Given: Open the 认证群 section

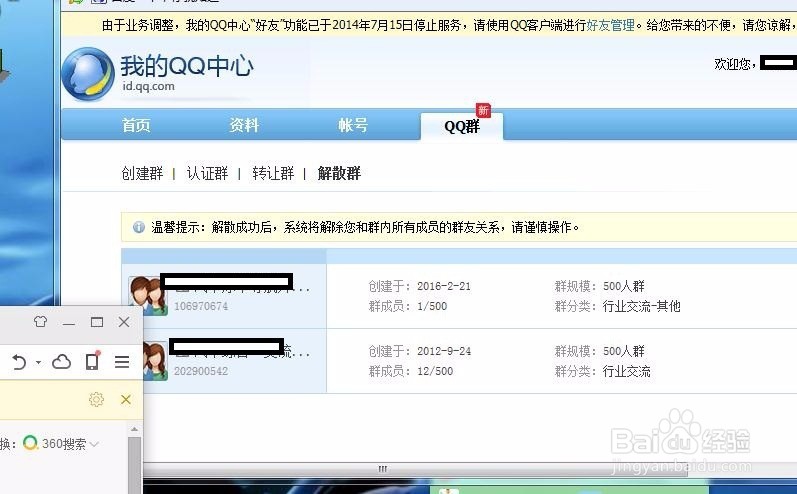Looking at the screenshot, I should (207, 173).
